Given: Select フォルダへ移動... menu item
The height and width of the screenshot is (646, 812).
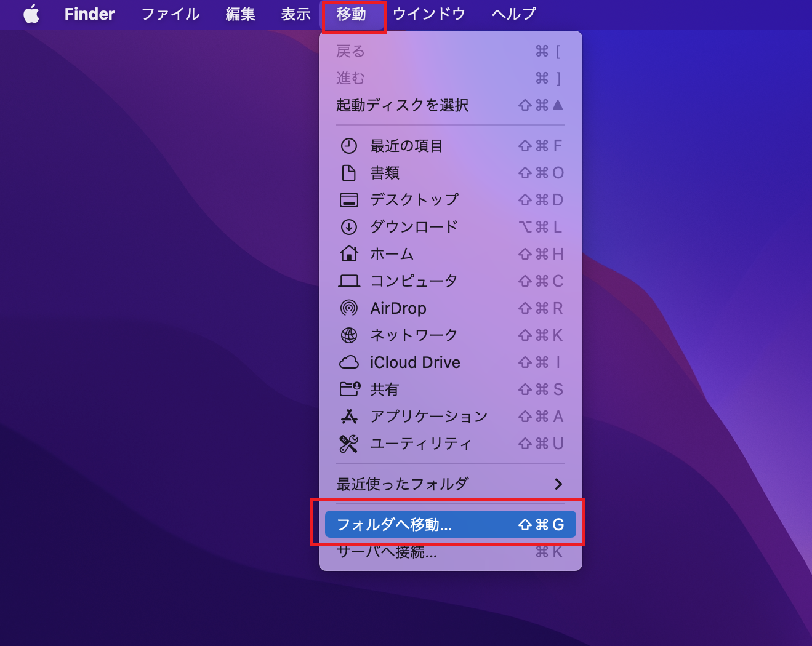Looking at the screenshot, I should coord(451,524).
